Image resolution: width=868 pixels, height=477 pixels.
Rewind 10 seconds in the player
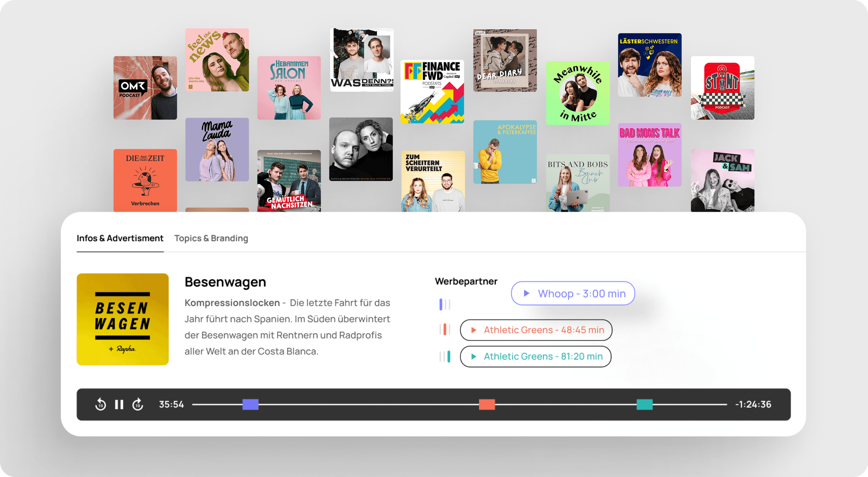tap(100, 404)
